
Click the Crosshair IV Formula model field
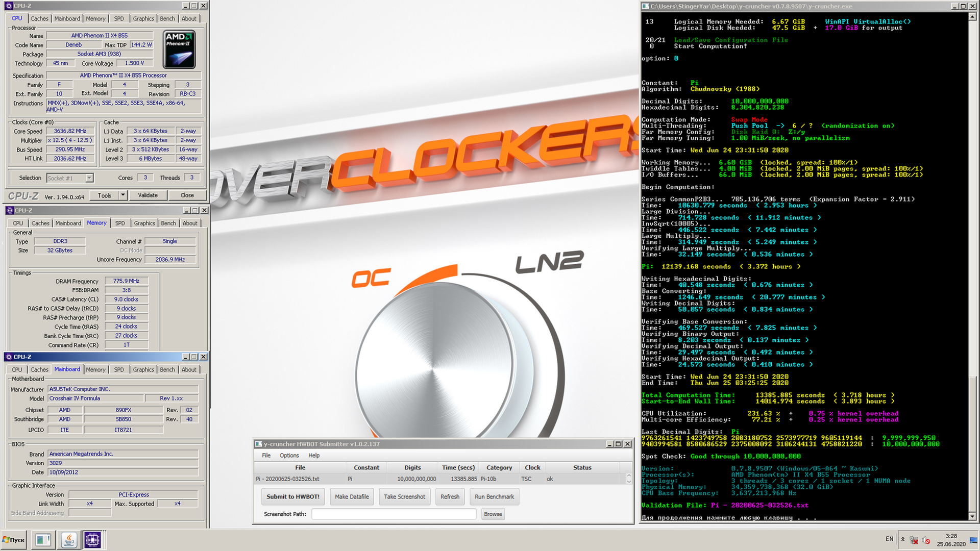click(x=96, y=398)
